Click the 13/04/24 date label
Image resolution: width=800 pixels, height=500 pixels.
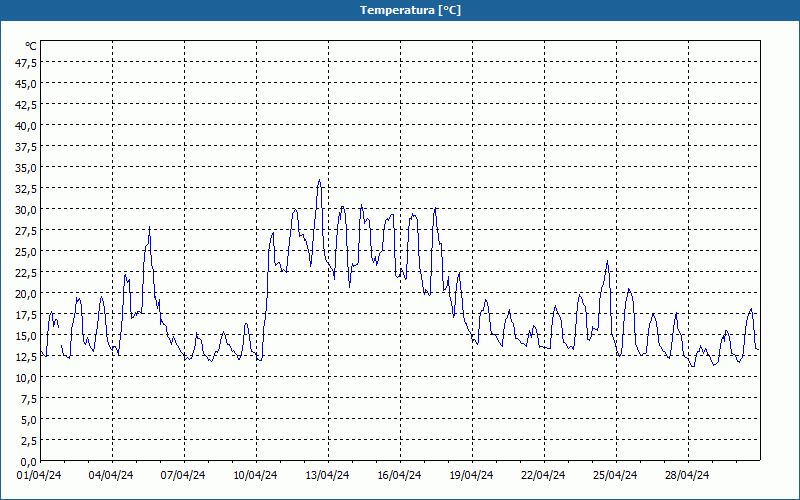pos(327,475)
